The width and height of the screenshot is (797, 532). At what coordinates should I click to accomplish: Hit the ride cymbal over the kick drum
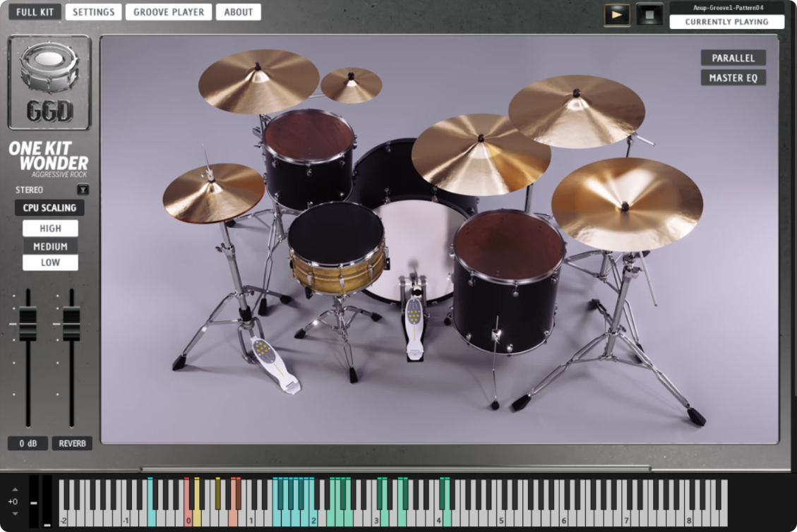point(480,154)
